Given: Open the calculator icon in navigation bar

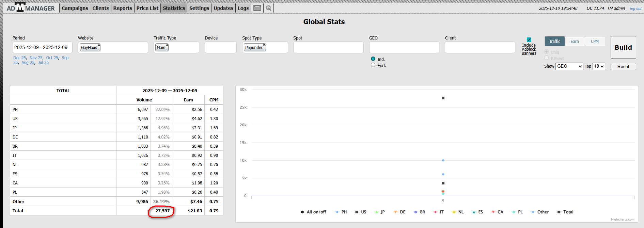Looking at the screenshot, I should point(257,8).
